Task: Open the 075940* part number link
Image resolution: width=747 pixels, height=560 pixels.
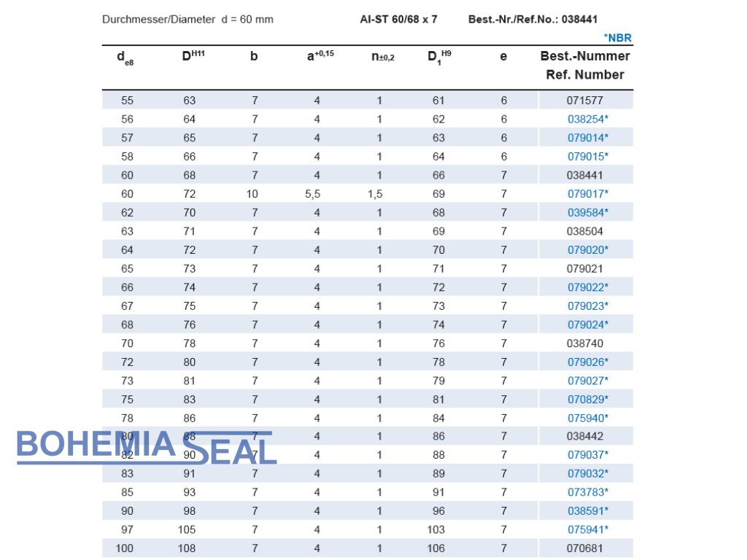Action: 587,418
